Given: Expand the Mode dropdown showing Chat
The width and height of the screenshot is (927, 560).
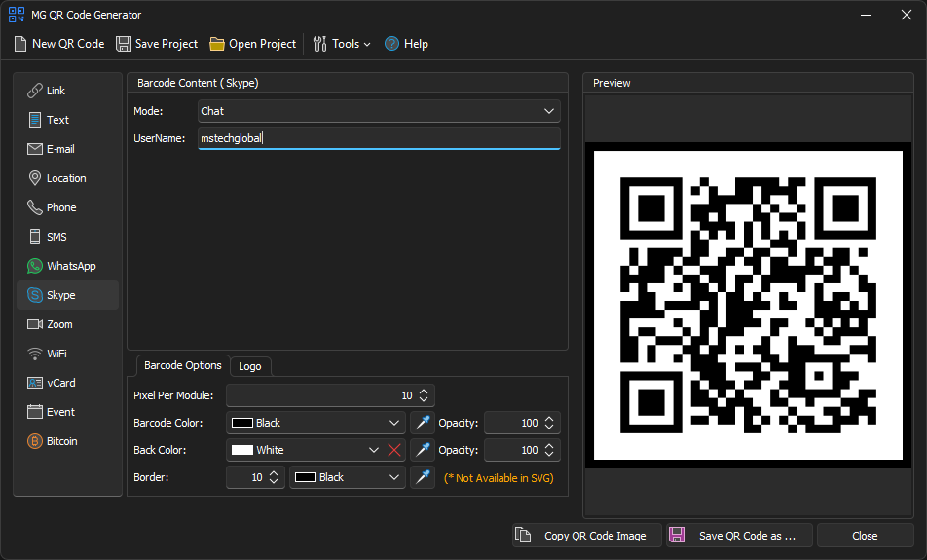Looking at the screenshot, I should pos(379,111).
